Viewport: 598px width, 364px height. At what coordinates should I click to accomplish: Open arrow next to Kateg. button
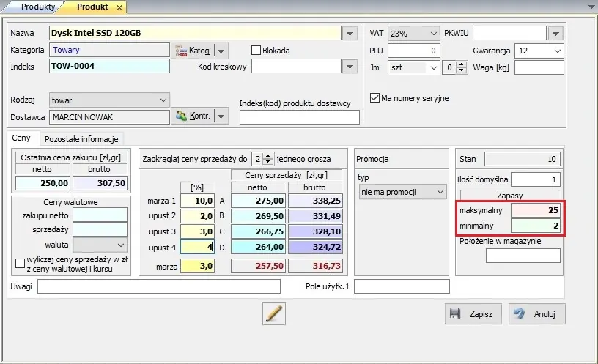pyautogui.click(x=221, y=51)
